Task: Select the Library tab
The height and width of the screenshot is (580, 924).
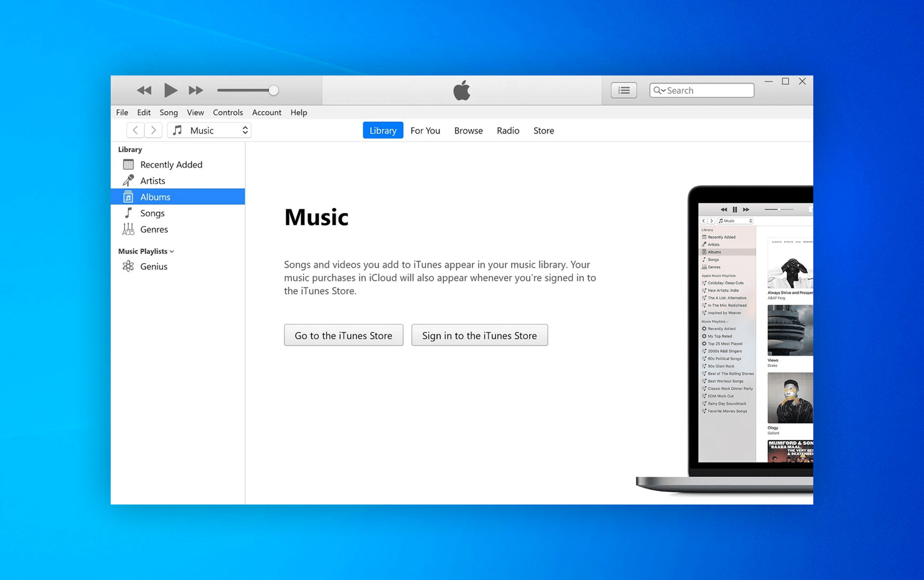Action: [383, 130]
